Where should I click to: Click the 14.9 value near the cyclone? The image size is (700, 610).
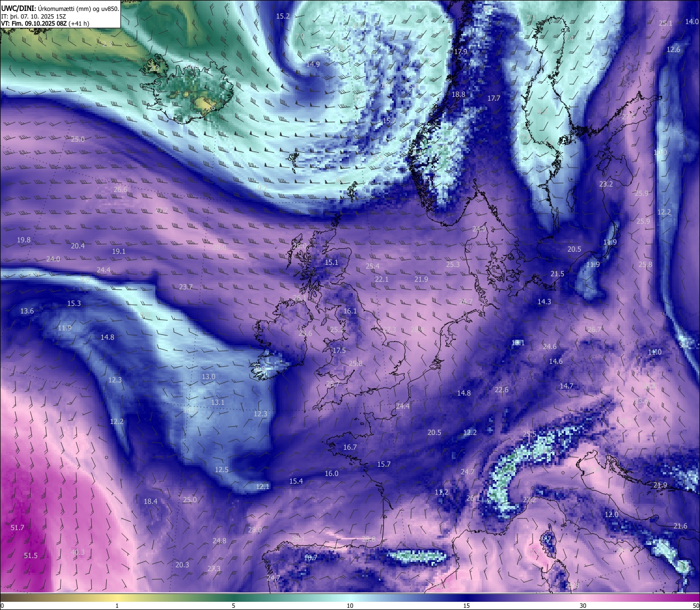point(313,64)
